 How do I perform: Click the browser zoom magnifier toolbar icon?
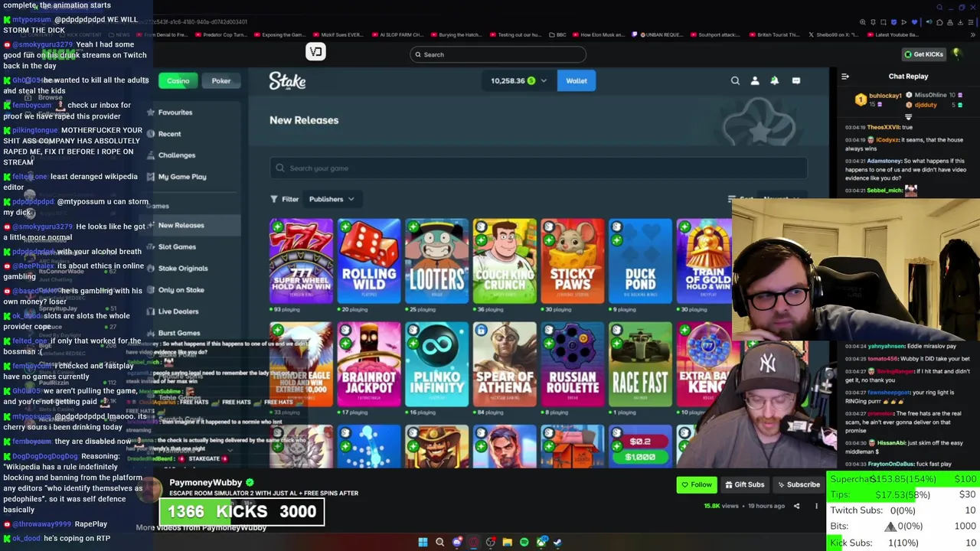click(863, 22)
